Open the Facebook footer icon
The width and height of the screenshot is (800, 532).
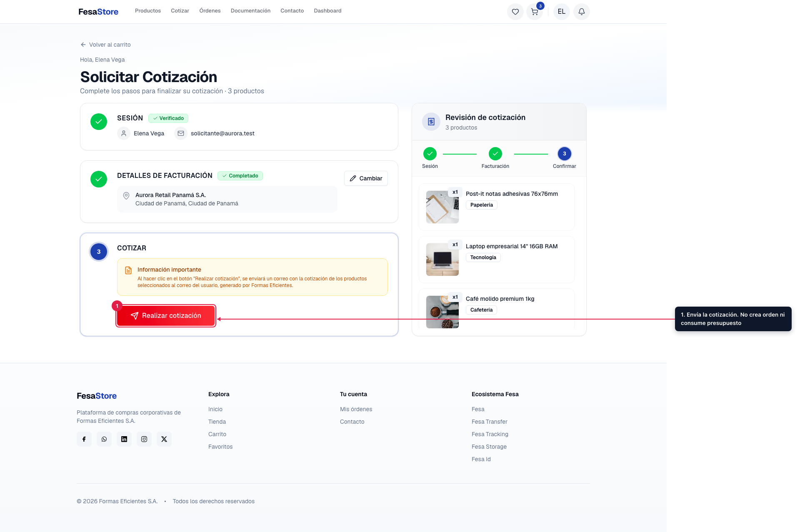tap(84, 439)
